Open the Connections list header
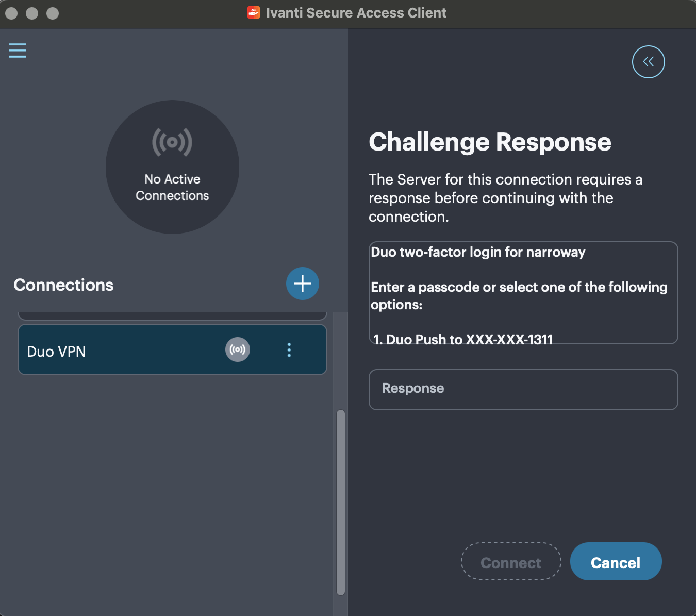This screenshot has height=616, width=696. pos(63,285)
